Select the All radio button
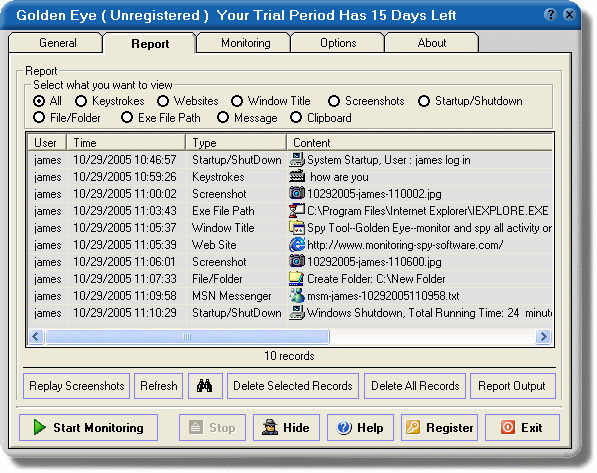 [39, 101]
